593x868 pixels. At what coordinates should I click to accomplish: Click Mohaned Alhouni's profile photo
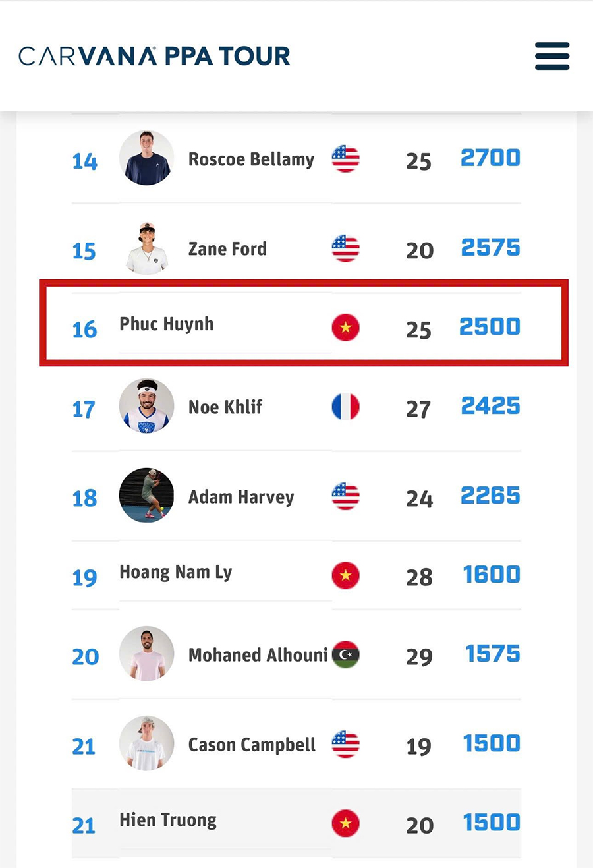point(146,654)
